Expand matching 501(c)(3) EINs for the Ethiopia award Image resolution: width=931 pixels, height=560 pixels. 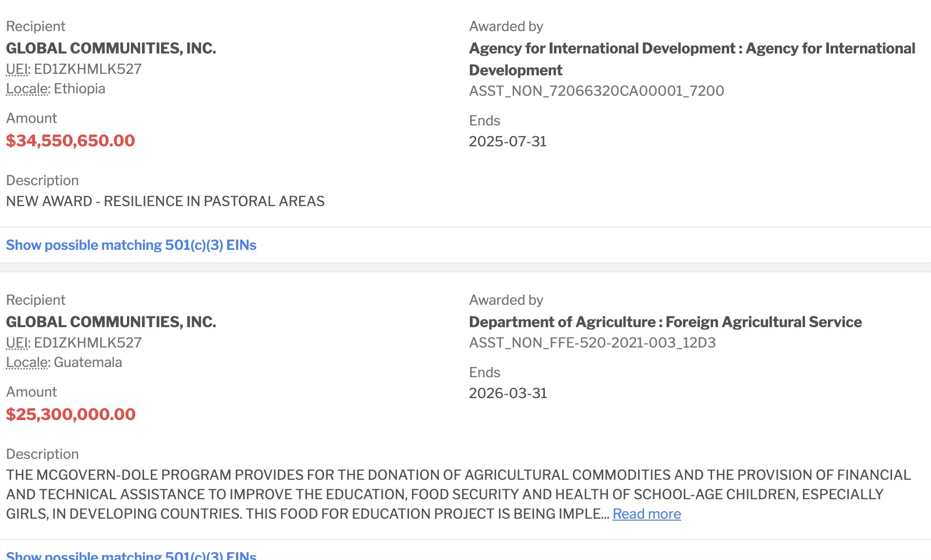(131, 245)
